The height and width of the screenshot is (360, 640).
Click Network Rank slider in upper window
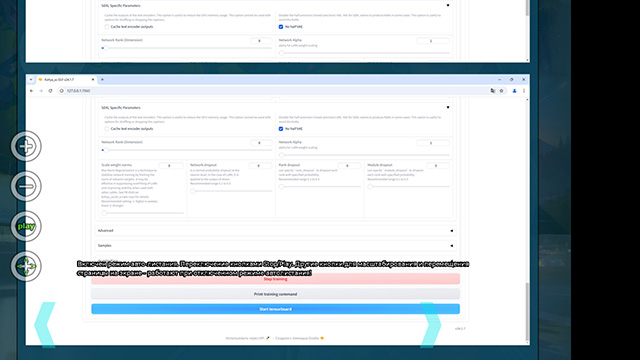pos(187,48)
